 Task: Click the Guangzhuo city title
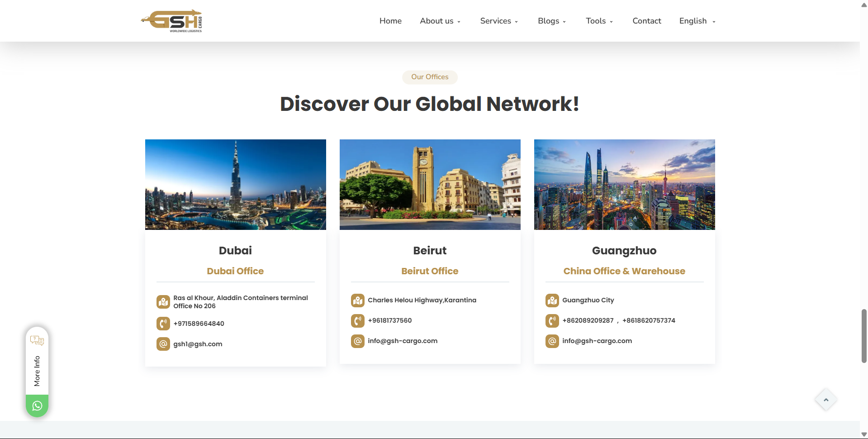coord(624,251)
